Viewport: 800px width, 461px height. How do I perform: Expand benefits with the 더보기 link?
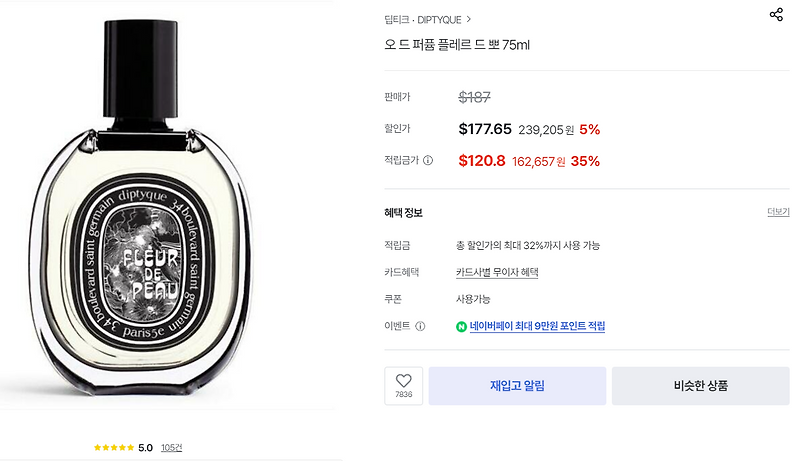click(x=778, y=212)
